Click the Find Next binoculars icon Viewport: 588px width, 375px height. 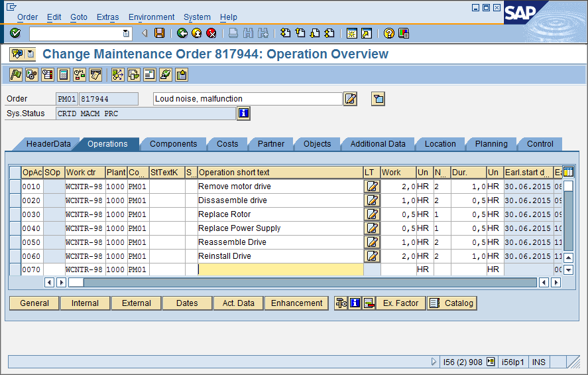click(x=263, y=33)
